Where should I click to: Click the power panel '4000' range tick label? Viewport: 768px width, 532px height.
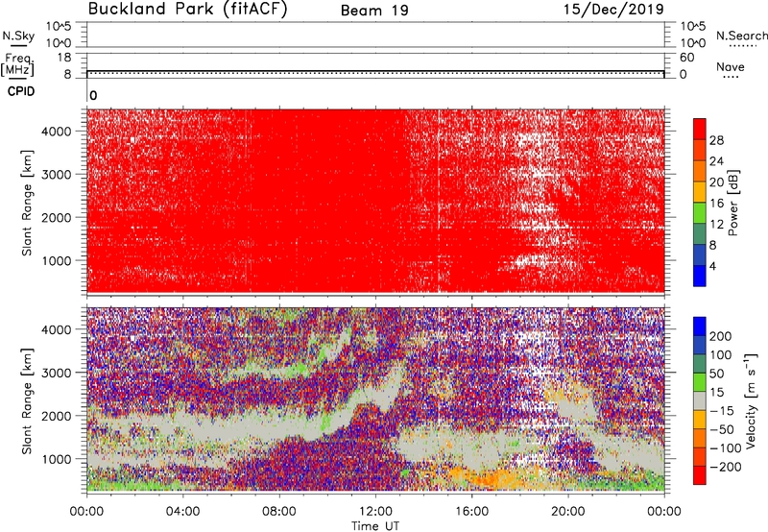coord(57,132)
